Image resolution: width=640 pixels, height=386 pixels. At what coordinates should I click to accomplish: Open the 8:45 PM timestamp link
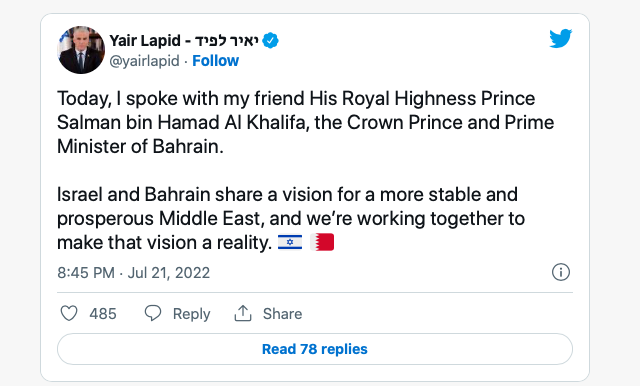click(133, 273)
